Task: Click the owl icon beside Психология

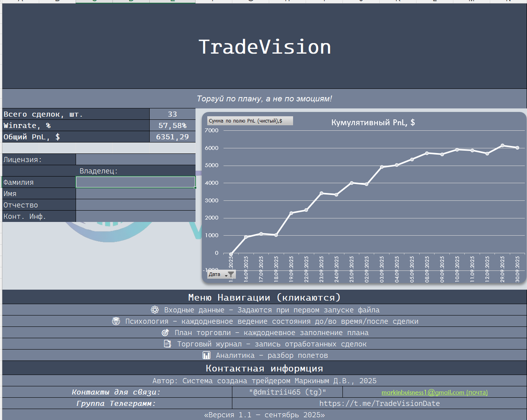Action: point(116,321)
